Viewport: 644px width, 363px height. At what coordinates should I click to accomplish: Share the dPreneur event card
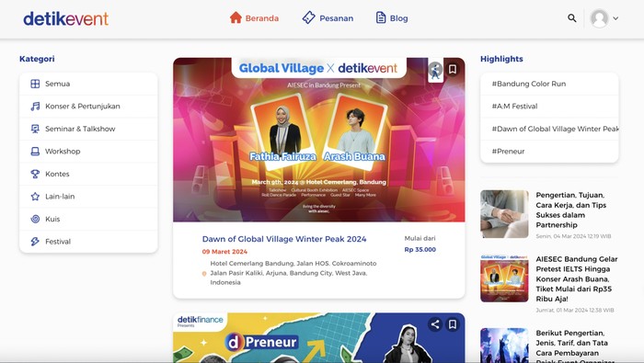point(435,324)
